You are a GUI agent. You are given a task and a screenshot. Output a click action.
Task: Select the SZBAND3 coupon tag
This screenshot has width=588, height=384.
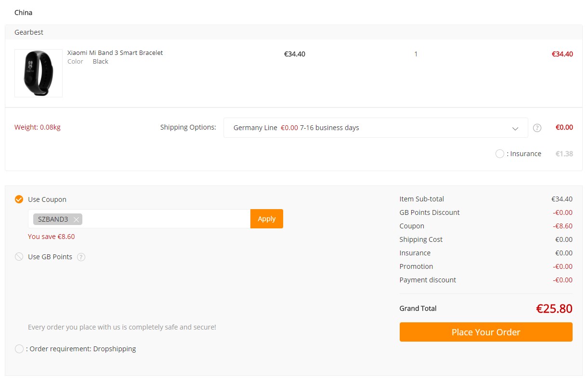coord(53,219)
